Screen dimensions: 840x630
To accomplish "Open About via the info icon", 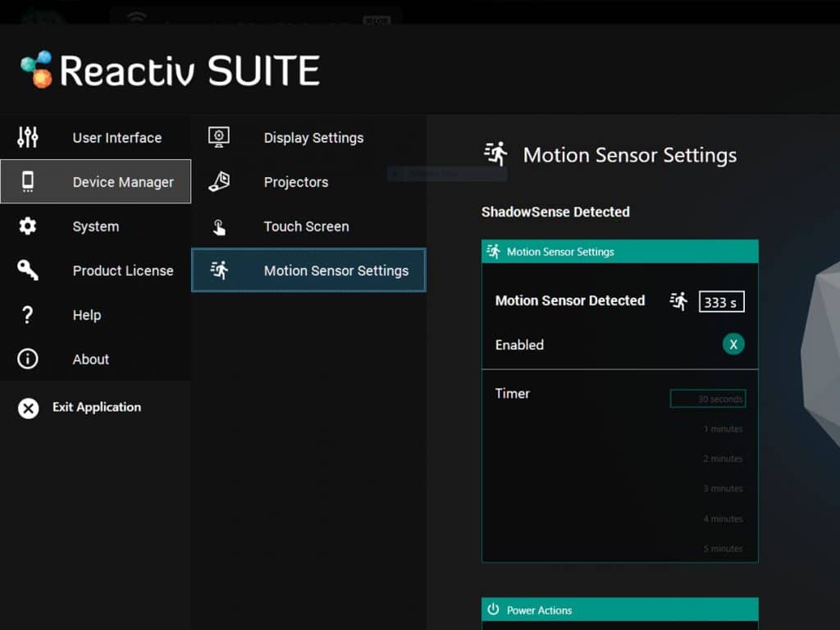I will (28, 359).
